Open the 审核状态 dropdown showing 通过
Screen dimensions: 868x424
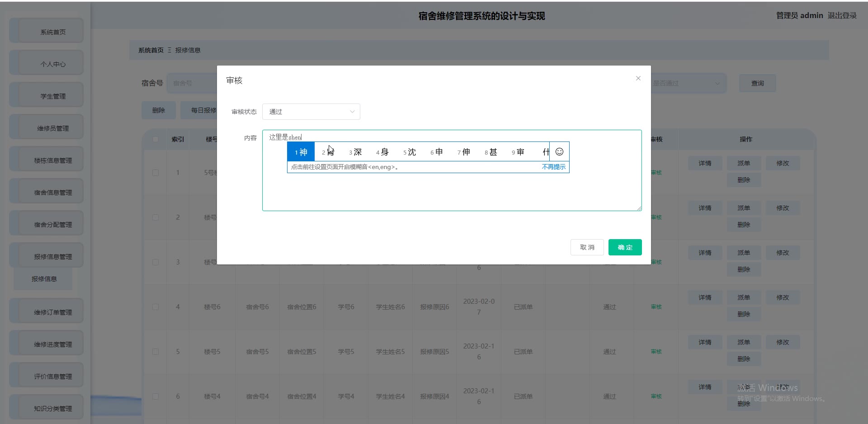coord(311,112)
